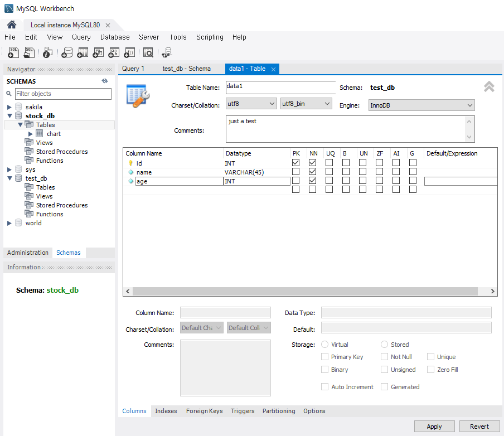Enable G checkbox for name column
This screenshot has height=436, width=504.
tap(413, 171)
